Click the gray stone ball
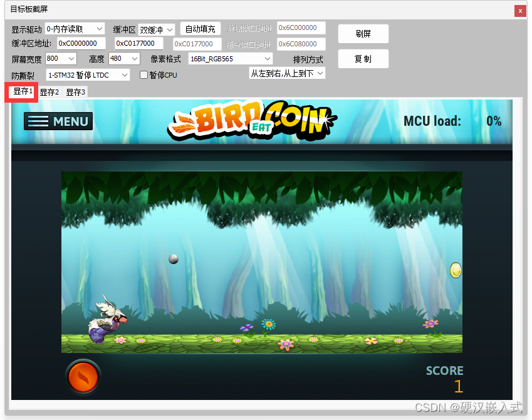Image resolution: width=532 pixels, height=420 pixels. (x=174, y=259)
